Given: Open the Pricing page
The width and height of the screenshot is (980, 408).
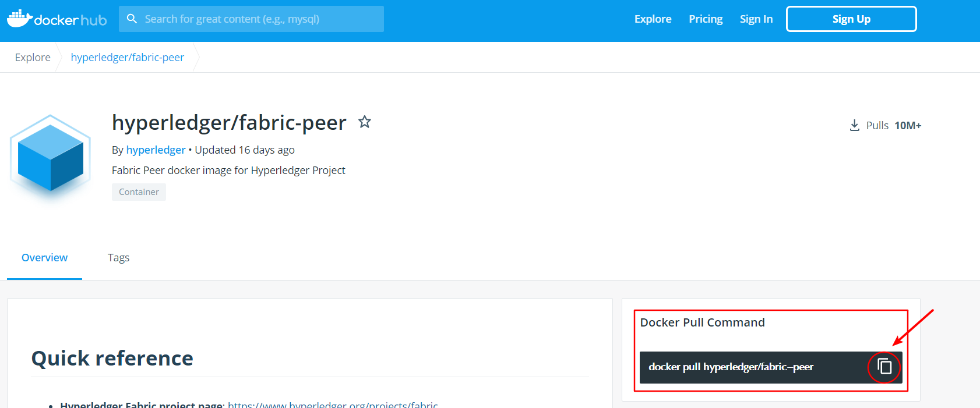Looking at the screenshot, I should tap(706, 19).
